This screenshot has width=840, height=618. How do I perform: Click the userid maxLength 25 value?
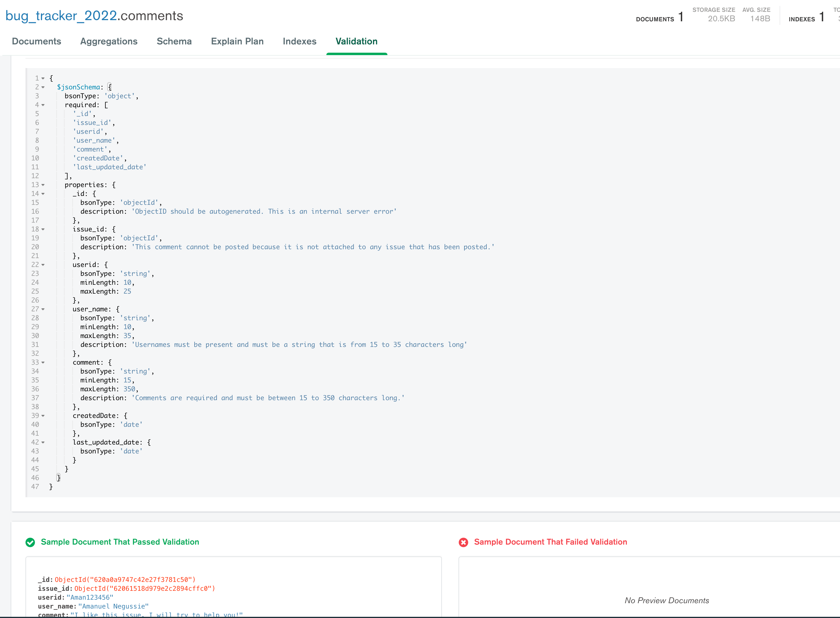click(127, 292)
